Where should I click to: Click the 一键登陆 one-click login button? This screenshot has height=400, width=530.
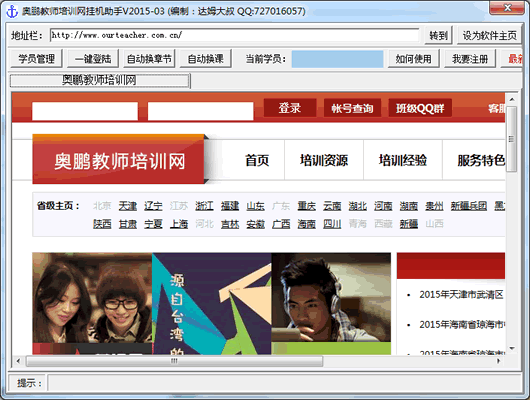(93, 58)
